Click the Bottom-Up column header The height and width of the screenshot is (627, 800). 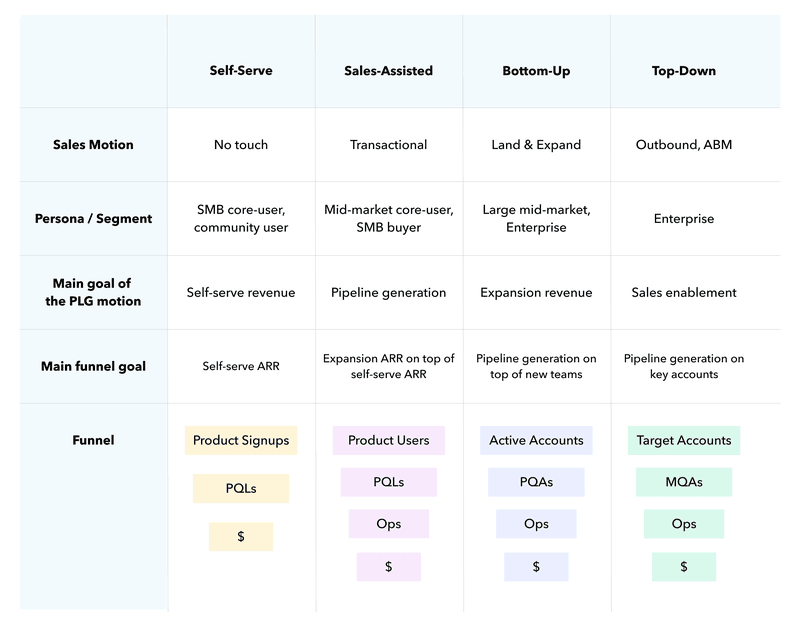coord(536,71)
